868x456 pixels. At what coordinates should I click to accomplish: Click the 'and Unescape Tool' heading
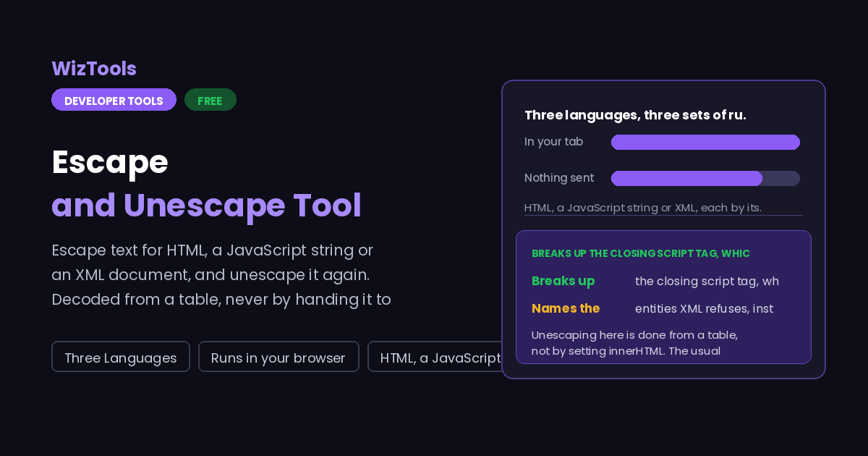click(206, 206)
